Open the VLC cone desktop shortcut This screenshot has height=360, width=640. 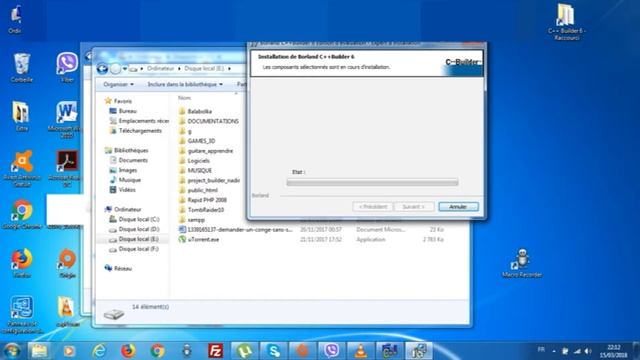coord(67,312)
